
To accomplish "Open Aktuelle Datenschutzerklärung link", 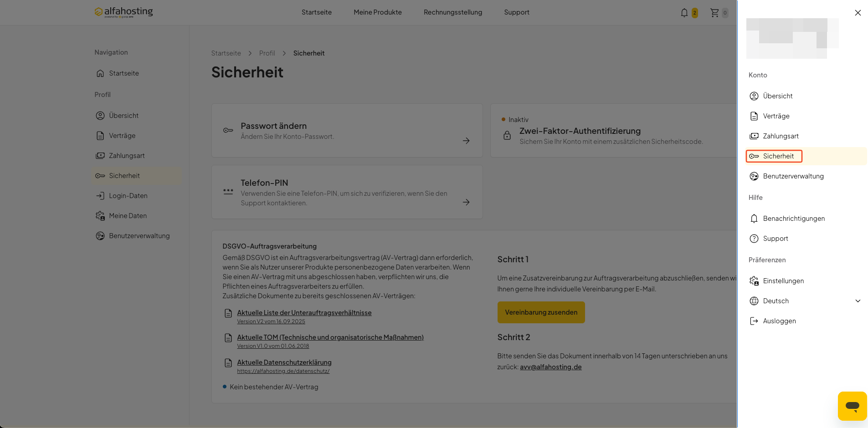I will 284,362.
